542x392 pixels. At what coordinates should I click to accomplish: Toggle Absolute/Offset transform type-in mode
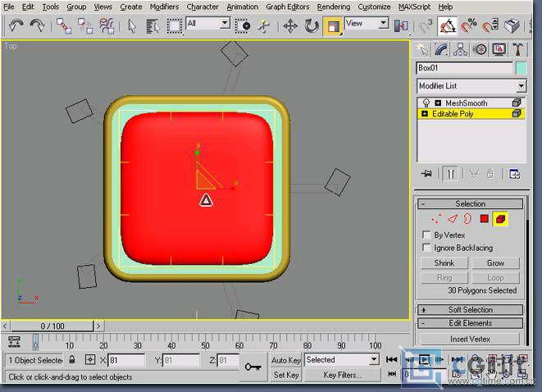tap(90, 360)
